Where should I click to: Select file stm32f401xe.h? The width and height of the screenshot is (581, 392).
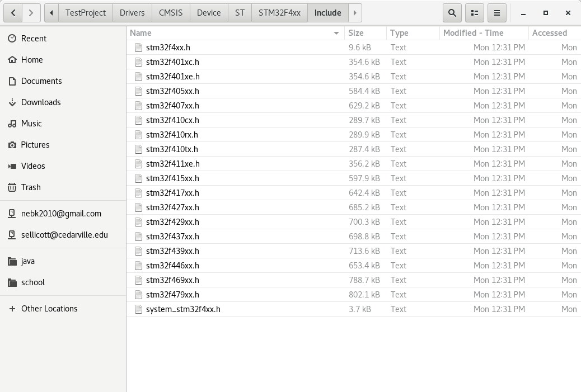pyautogui.click(x=354, y=77)
